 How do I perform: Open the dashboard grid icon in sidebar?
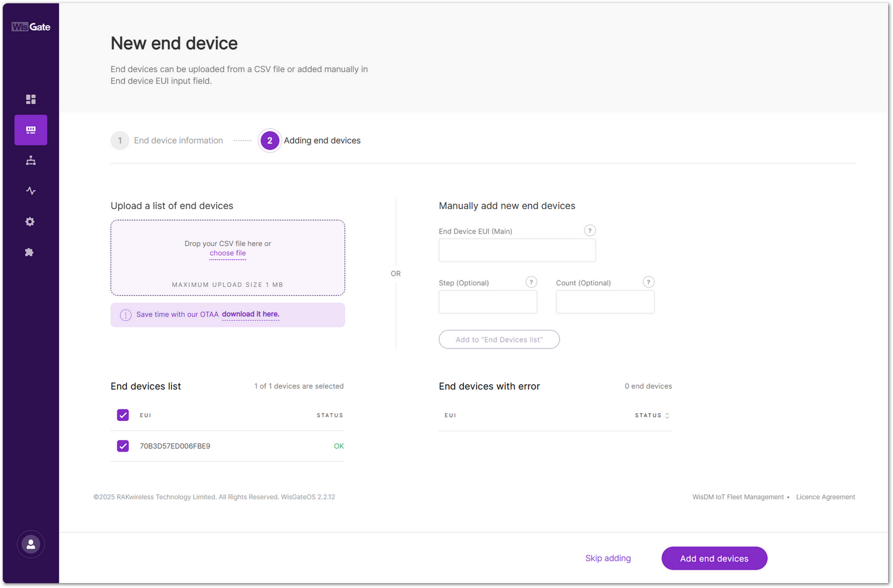point(30,99)
